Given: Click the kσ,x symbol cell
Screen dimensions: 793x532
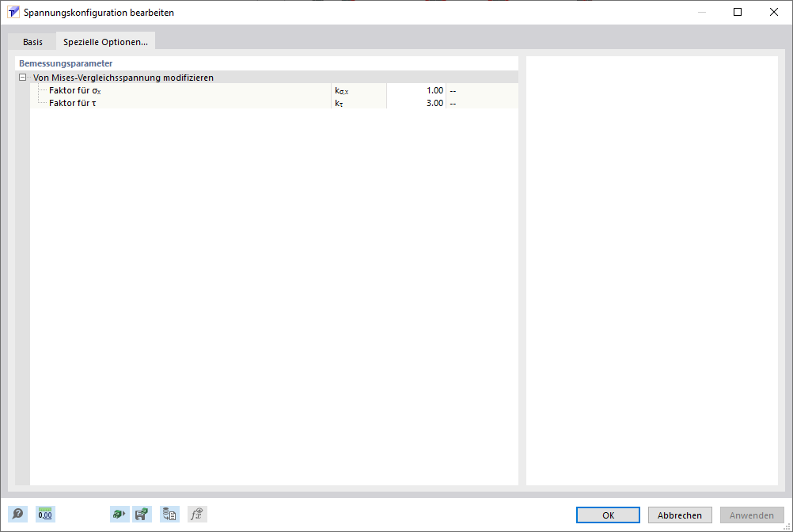Looking at the screenshot, I should pos(359,90).
